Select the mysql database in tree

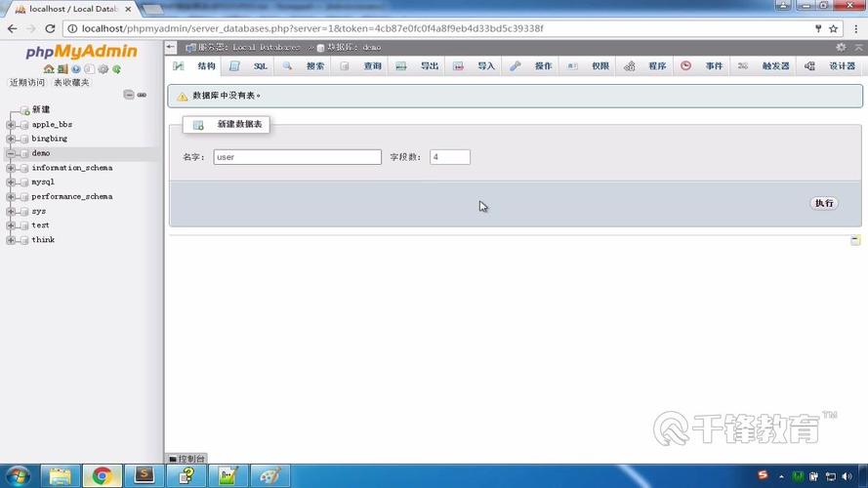click(x=43, y=183)
